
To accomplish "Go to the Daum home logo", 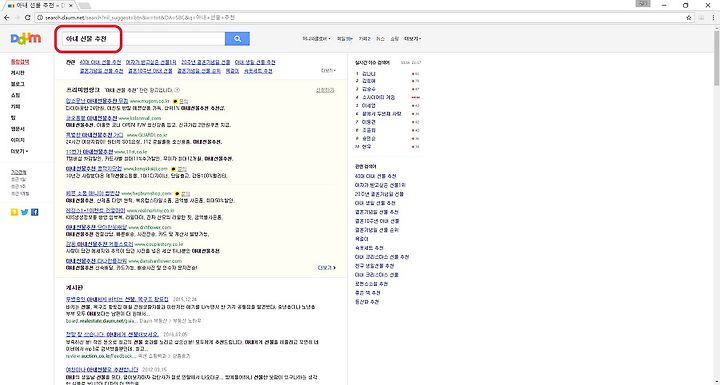I will click(x=26, y=39).
